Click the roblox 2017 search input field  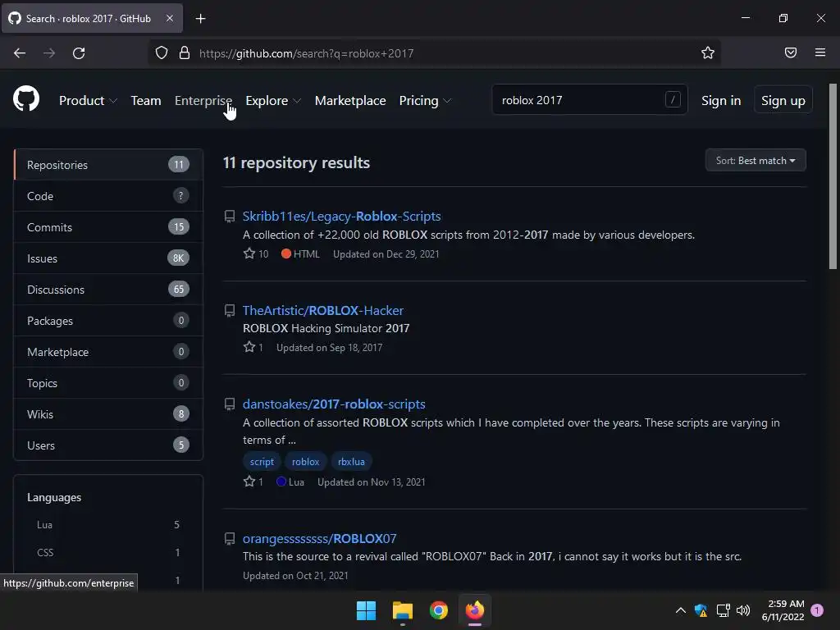(x=589, y=99)
